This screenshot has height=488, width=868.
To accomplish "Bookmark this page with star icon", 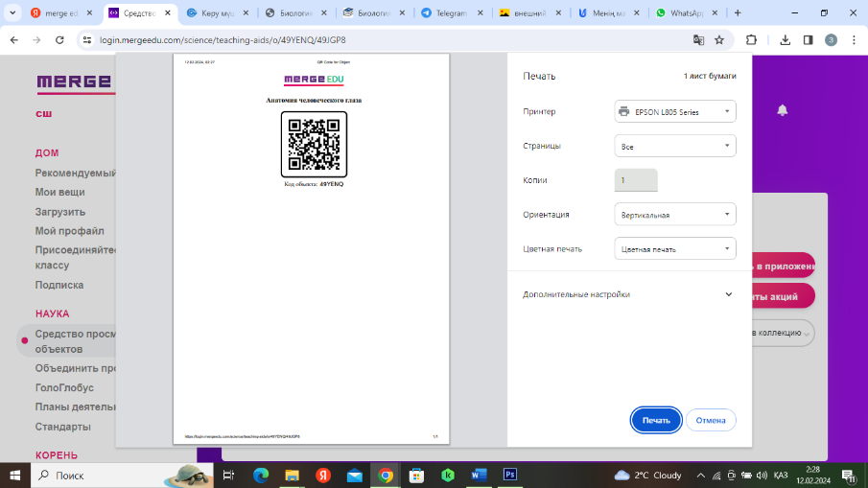I will click(x=719, y=40).
